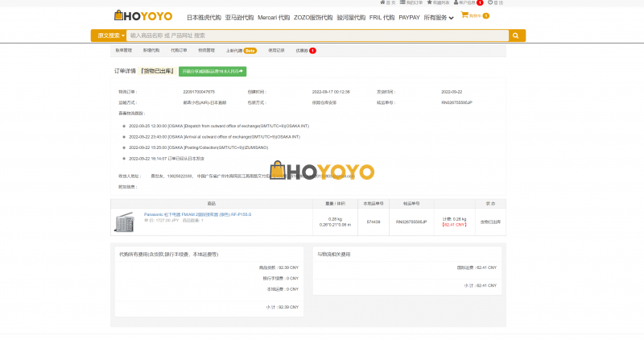Click the magnifier search button
Image resolution: width=644 pixels, height=340 pixels.
[x=516, y=35]
